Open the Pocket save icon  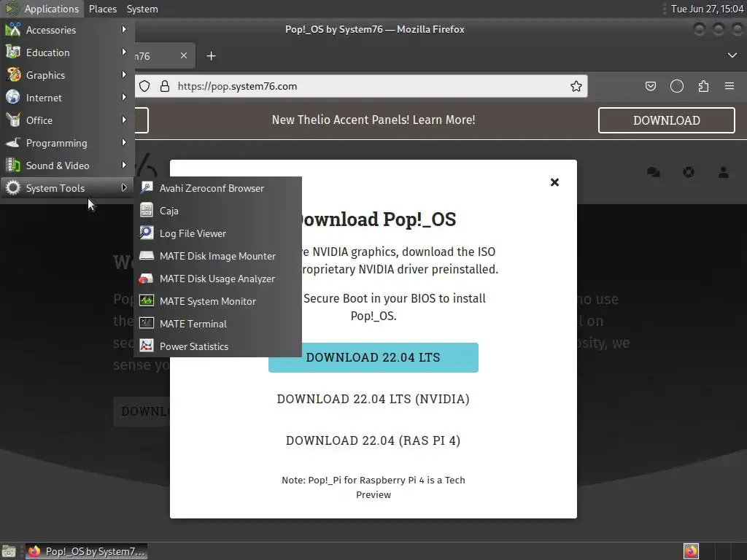(650, 86)
